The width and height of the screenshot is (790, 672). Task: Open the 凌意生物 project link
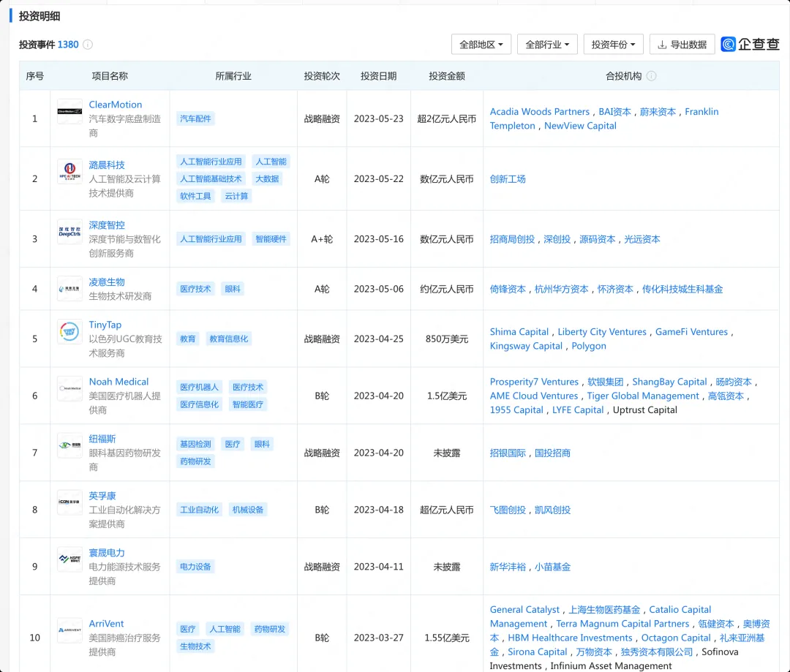(x=107, y=282)
